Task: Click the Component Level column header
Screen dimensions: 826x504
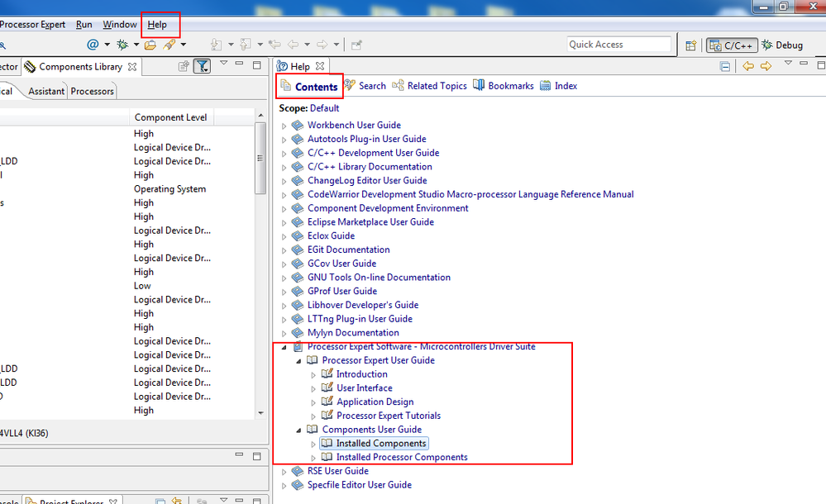Action: 170,117
